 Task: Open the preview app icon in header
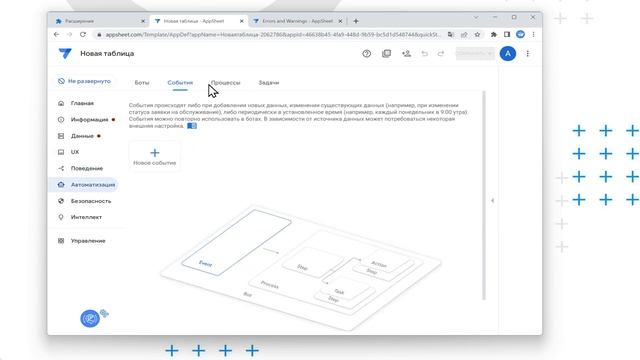pos(386,53)
